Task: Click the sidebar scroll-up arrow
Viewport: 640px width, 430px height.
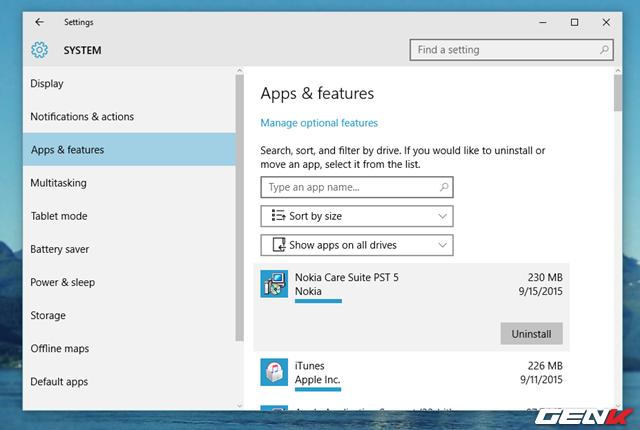Action: tap(240, 71)
